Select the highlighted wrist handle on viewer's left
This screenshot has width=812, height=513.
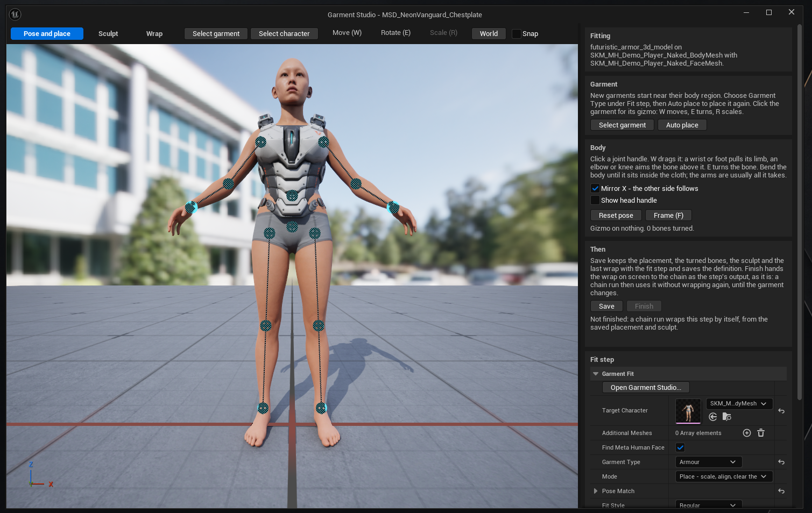point(191,207)
